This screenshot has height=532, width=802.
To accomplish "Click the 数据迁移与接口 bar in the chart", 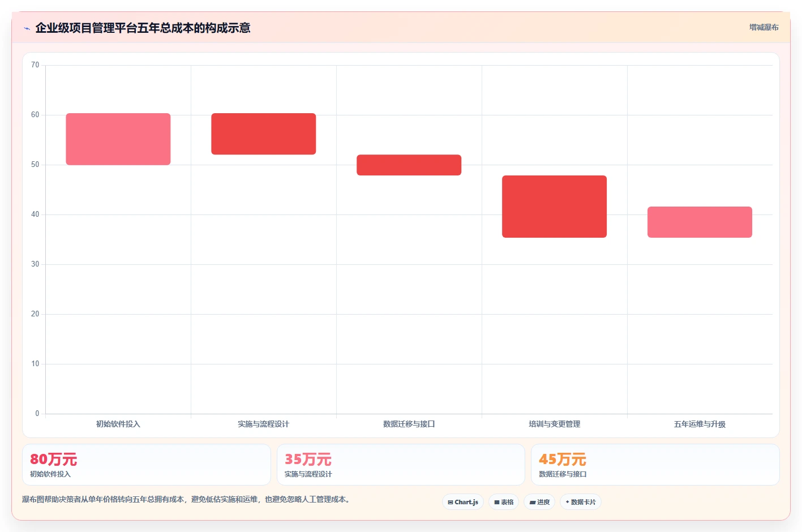I will coord(409,165).
